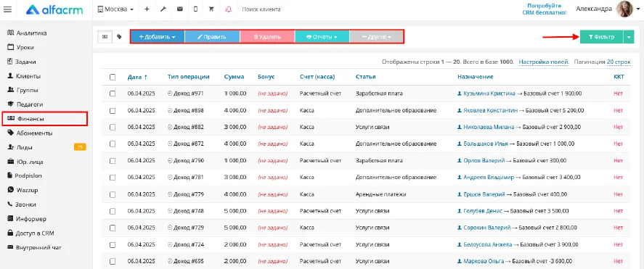Click Попробуйте CRM бесплатно link
This screenshot has height=269, width=644.
click(x=545, y=9)
